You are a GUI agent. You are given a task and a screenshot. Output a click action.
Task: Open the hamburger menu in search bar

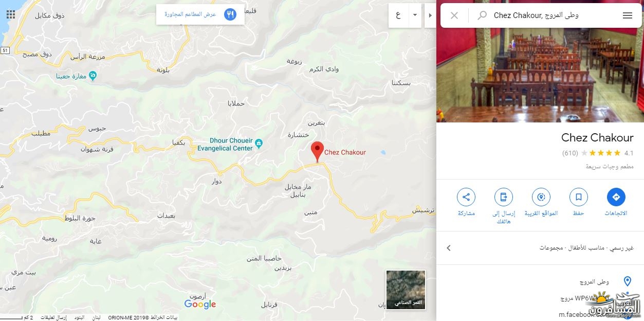627,15
